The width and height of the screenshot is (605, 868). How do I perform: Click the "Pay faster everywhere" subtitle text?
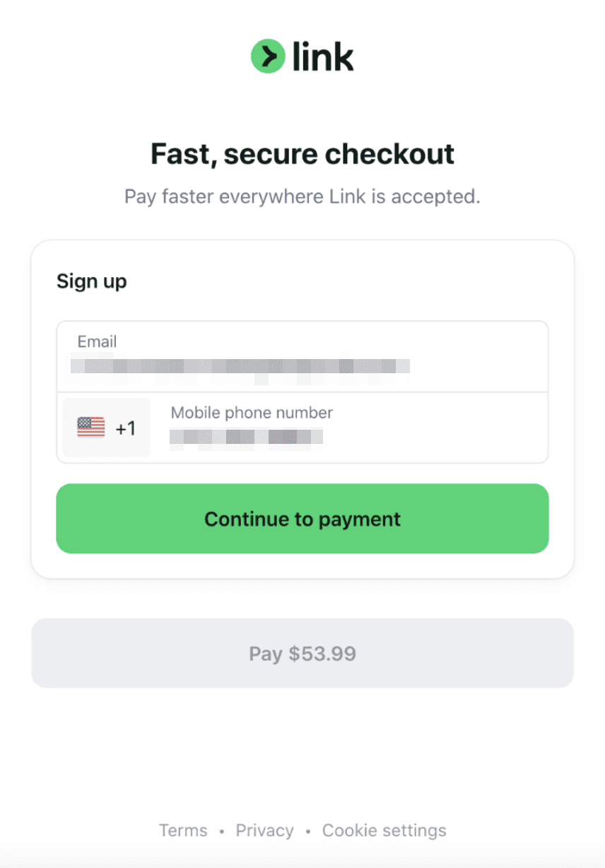click(302, 196)
